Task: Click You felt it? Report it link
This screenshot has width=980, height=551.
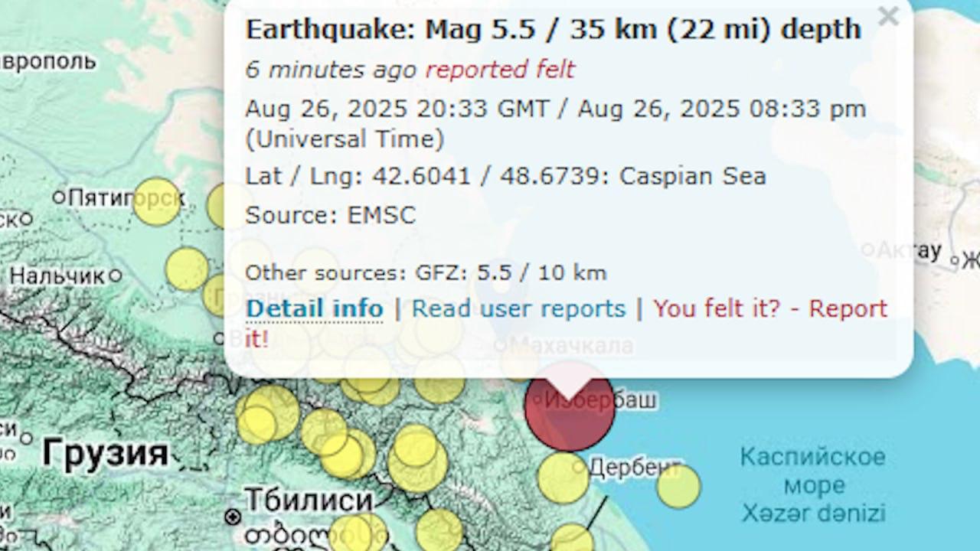Action: click(x=567, y=323)
